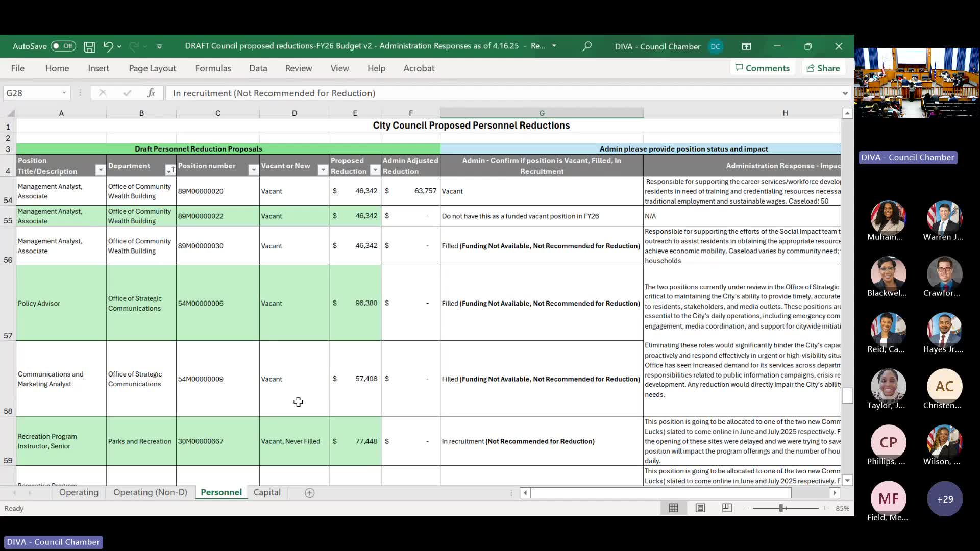Select column G header
Screen dimensions: 980x551
click(x=542, y=113)
